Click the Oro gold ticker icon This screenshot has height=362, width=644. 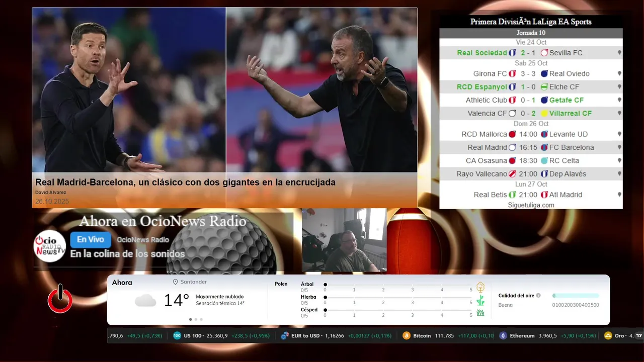pos(608,336)
